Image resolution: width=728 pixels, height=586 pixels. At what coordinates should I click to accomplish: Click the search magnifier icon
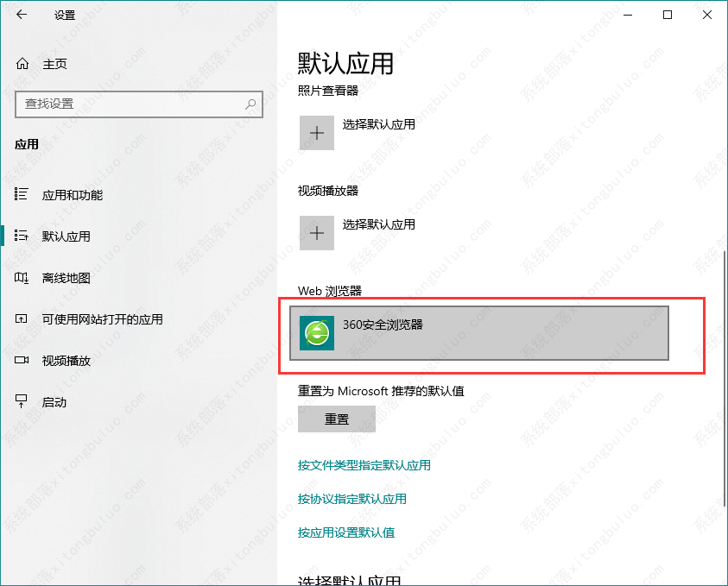click(251, 104)
